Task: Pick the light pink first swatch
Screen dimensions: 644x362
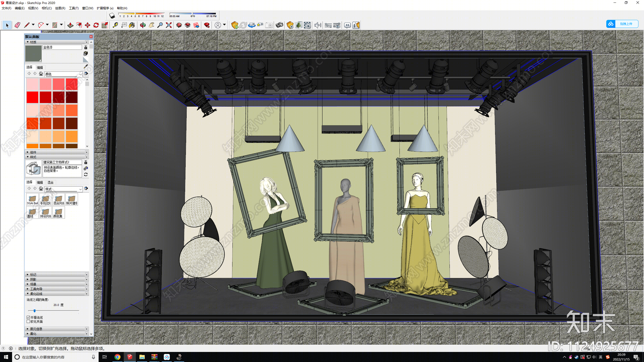Action: coord(32,84)
